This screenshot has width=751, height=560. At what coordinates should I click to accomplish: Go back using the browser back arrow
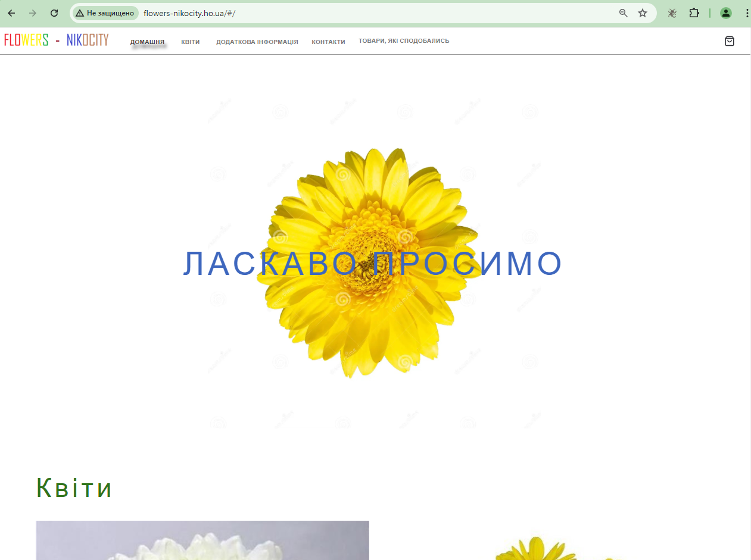point(11,13)
